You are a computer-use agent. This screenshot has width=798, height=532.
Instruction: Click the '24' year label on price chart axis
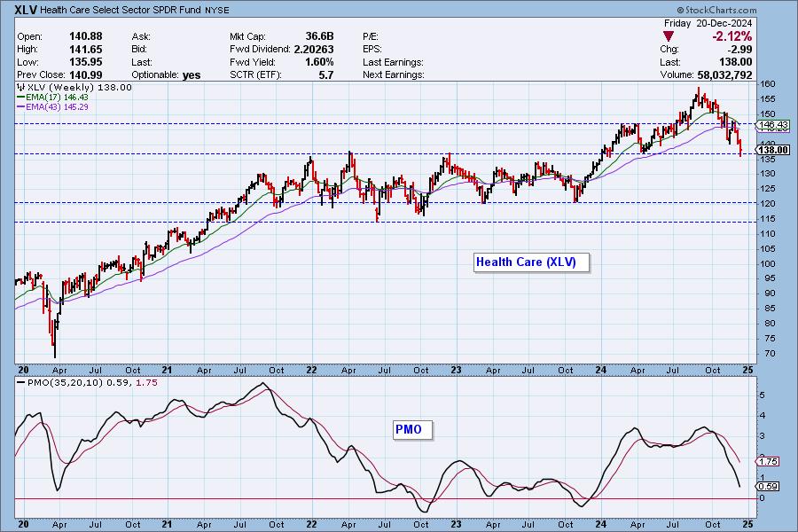601,370
